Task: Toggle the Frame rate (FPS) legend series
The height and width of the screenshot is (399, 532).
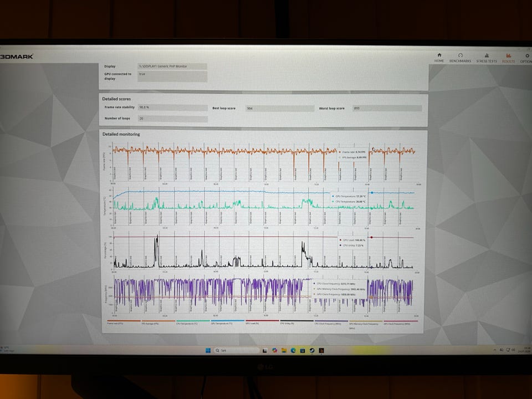Action: pos(124,323)
